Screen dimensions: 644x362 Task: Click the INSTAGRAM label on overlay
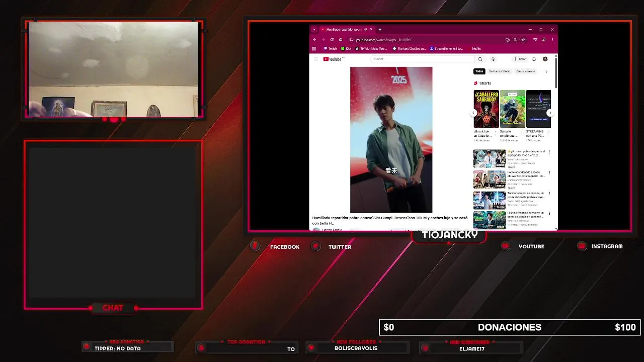[607, 246]
